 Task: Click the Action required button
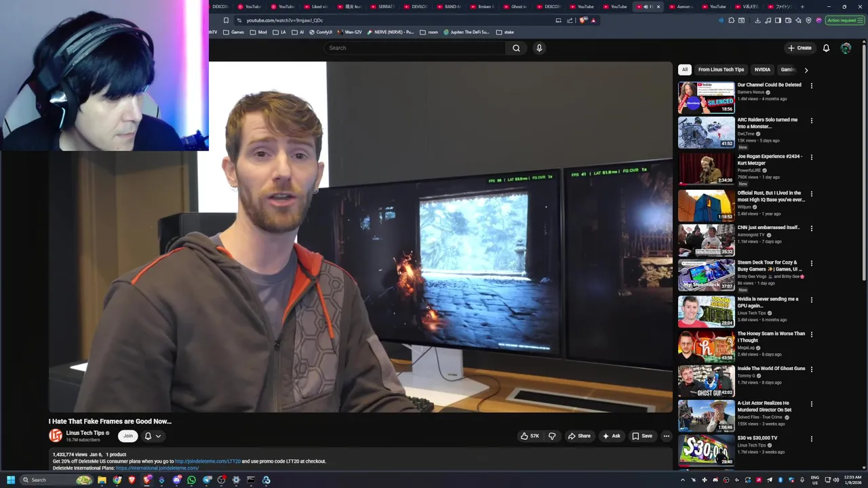(x=845, y=20)
